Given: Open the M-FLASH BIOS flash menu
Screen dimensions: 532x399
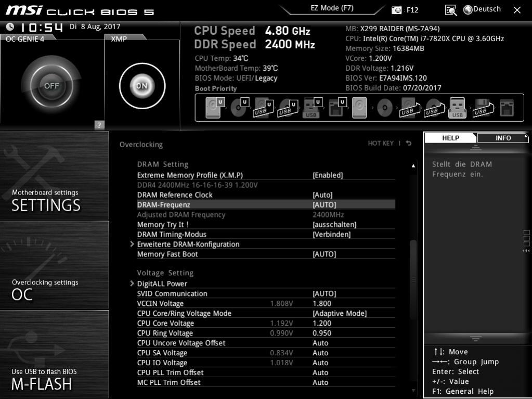Looking at the screenshot, I should [55, 354].
